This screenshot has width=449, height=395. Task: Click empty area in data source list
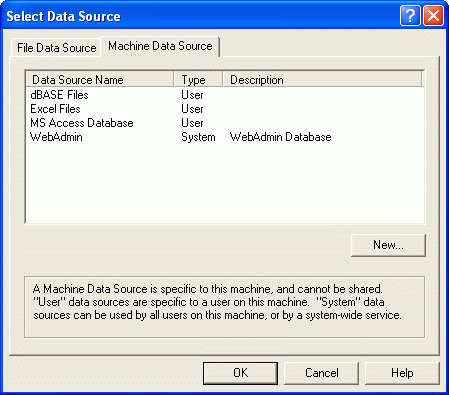[x=225, y=183]
